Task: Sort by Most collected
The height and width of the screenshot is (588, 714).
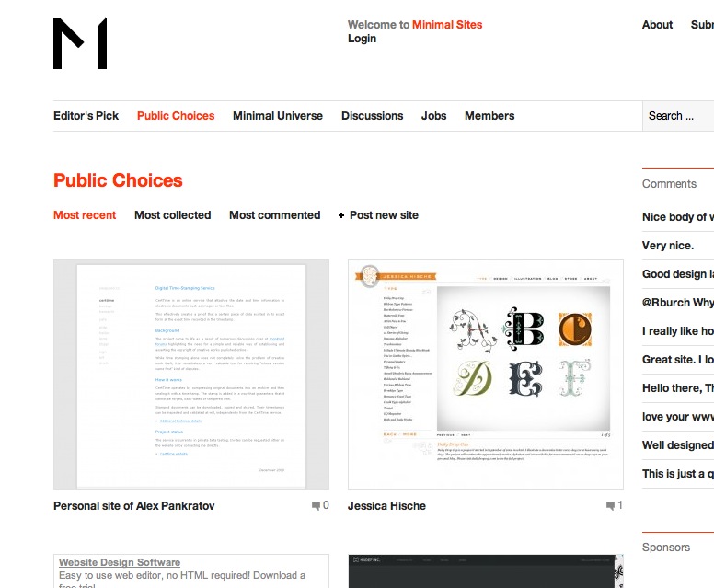Action: click(173, 215)
